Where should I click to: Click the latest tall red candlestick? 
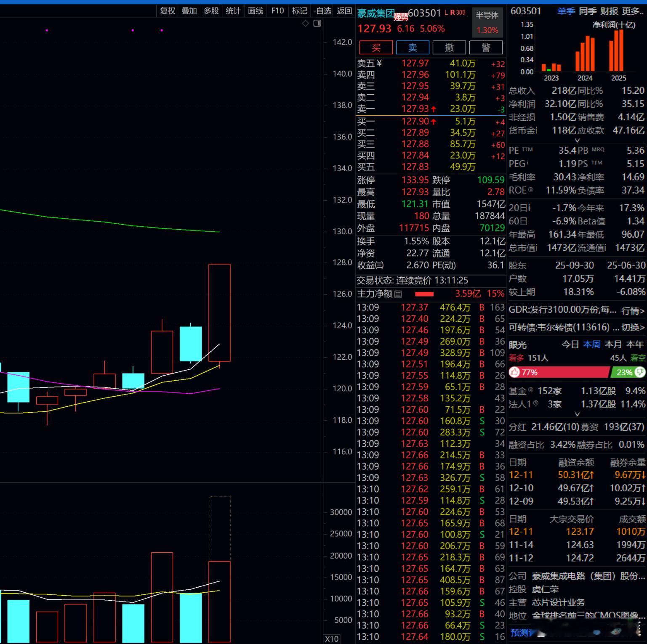pyautogui.click(x=219, y=313)
